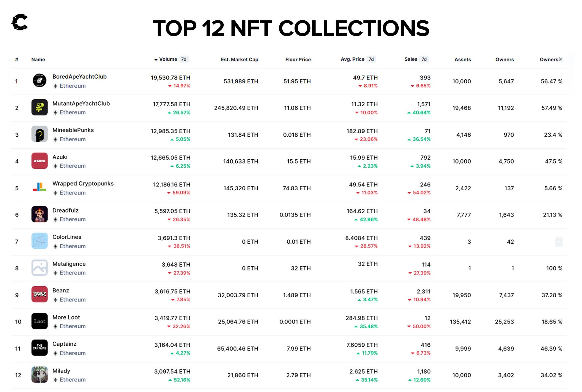Click the More Loot black icon
Screen dimensions: 582x392
tap(39, 321)
